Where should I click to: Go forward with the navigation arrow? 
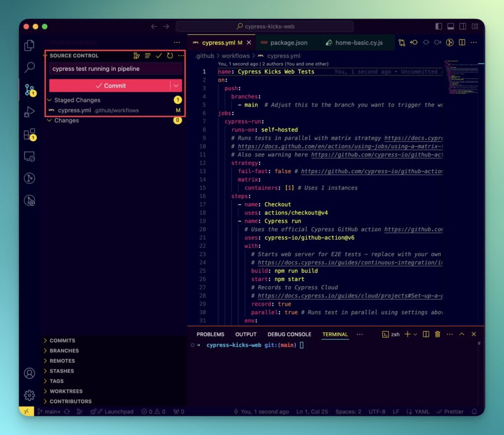166,27
